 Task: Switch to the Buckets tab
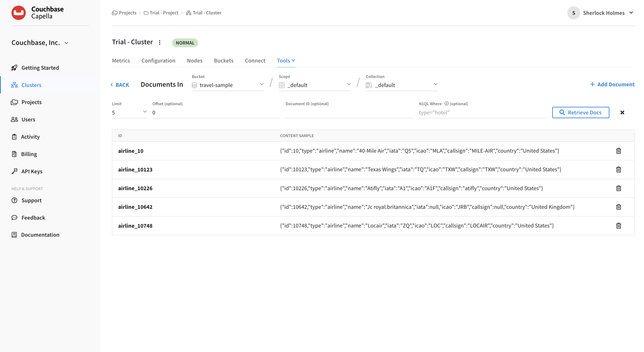click(223, 61)
